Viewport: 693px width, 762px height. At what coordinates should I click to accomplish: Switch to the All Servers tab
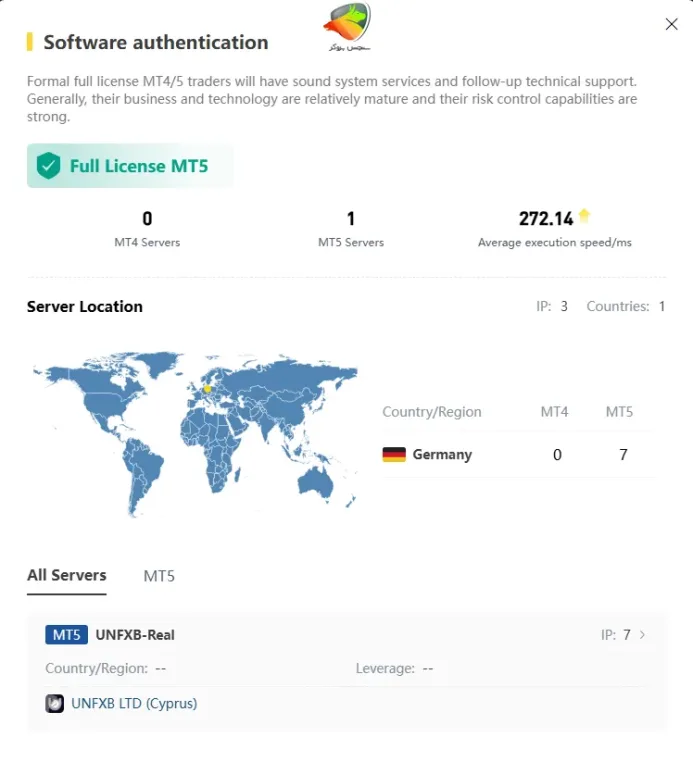(x=67, y=575)
